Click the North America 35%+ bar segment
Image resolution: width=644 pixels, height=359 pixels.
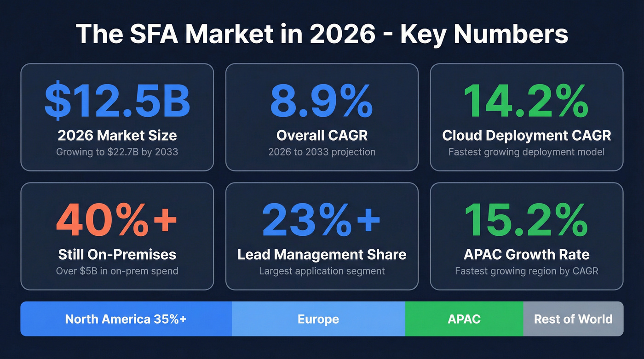tap(125, 319)
